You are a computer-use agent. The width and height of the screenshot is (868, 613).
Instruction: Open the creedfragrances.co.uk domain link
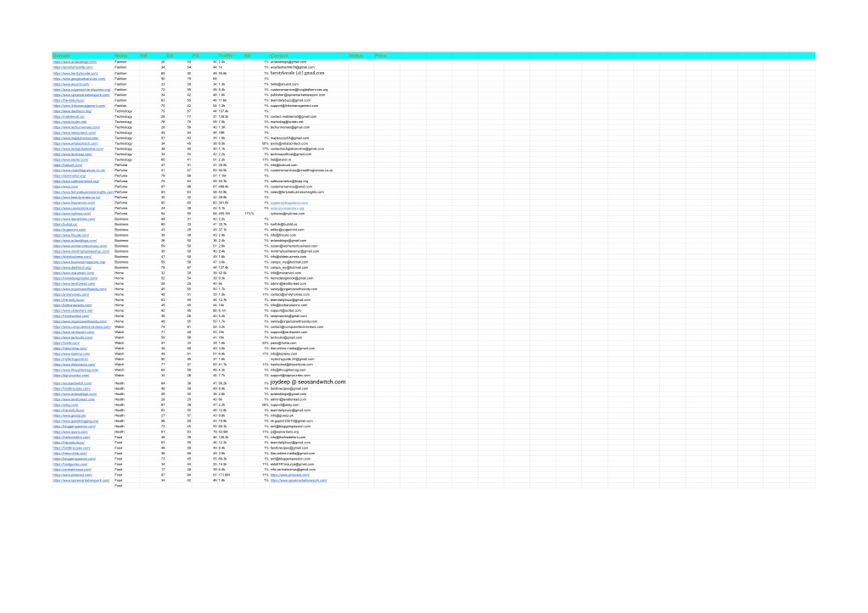(79, 170)
